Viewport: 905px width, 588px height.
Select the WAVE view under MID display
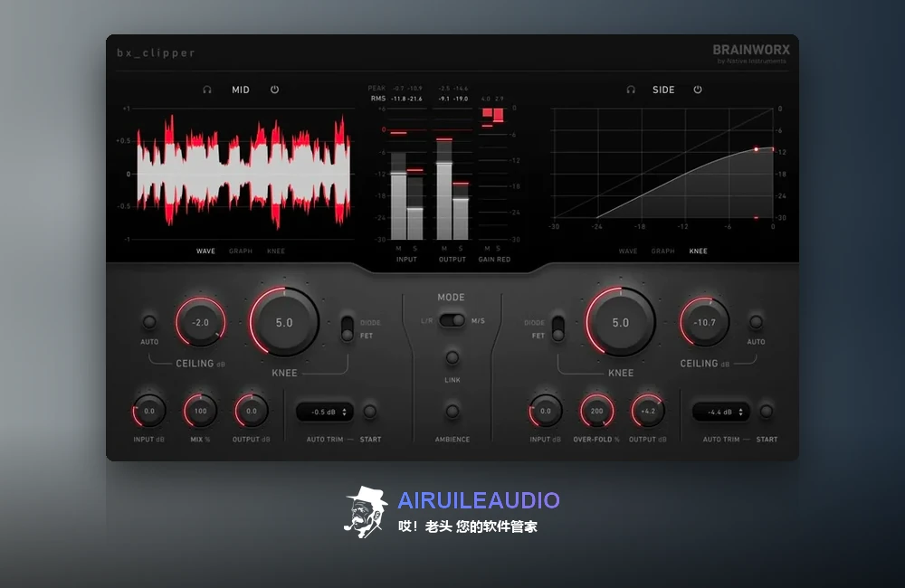coord(205,251)
